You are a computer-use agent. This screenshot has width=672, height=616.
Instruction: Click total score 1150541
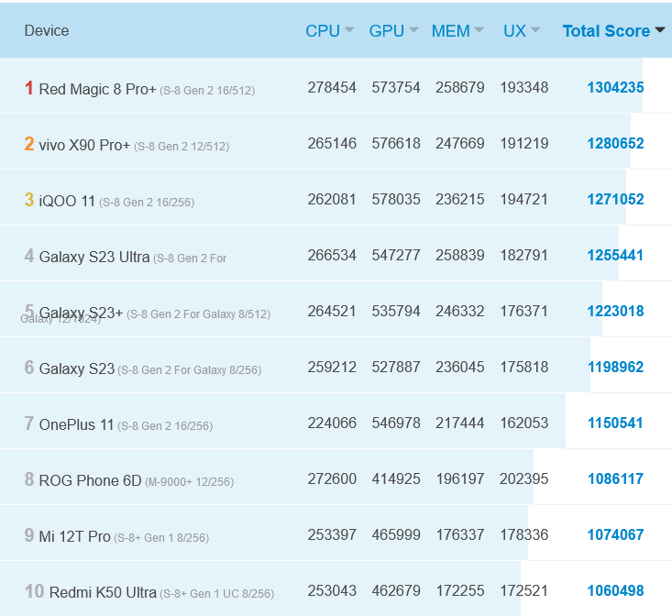(615, 423)
